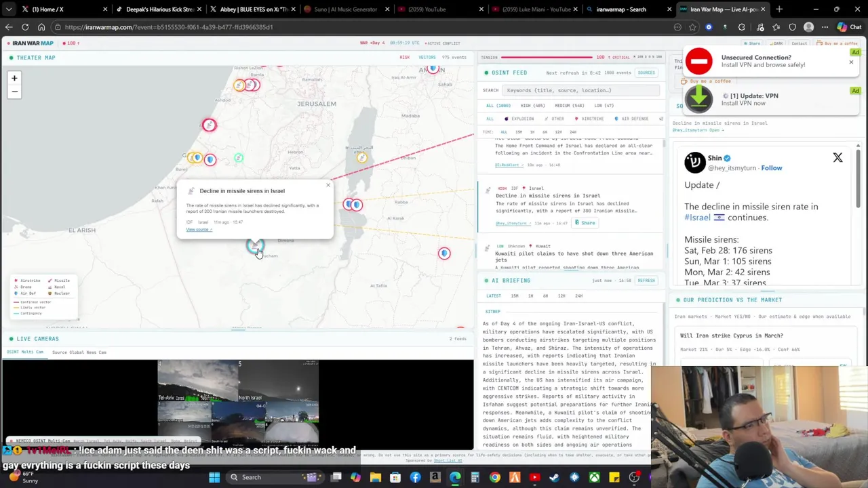This screenshot has height=488, width=868.
Task: Toggle the RISK map layer
Action: [x=405, y=58]
